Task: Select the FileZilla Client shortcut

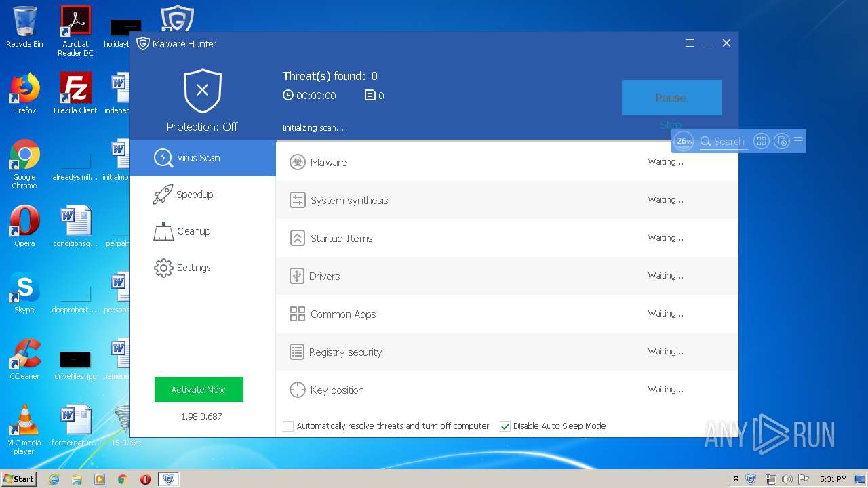Action: coord(75,94)
